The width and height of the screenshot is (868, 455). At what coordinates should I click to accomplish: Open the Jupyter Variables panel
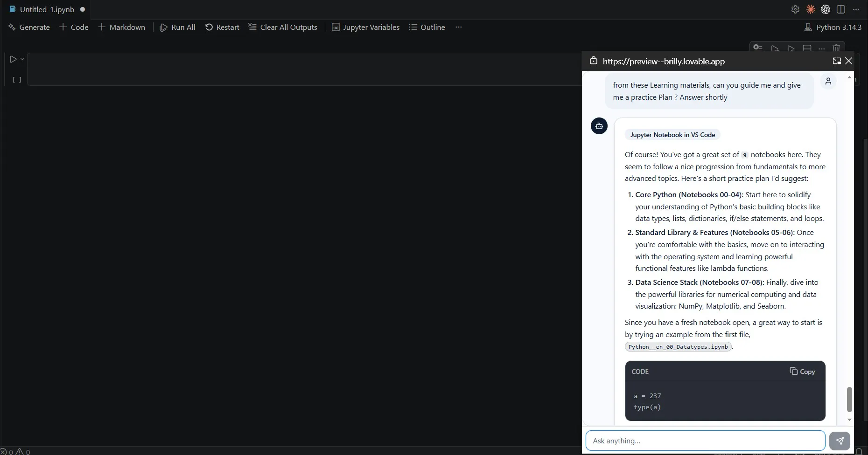pyautogui.click(x=365, y=27)
